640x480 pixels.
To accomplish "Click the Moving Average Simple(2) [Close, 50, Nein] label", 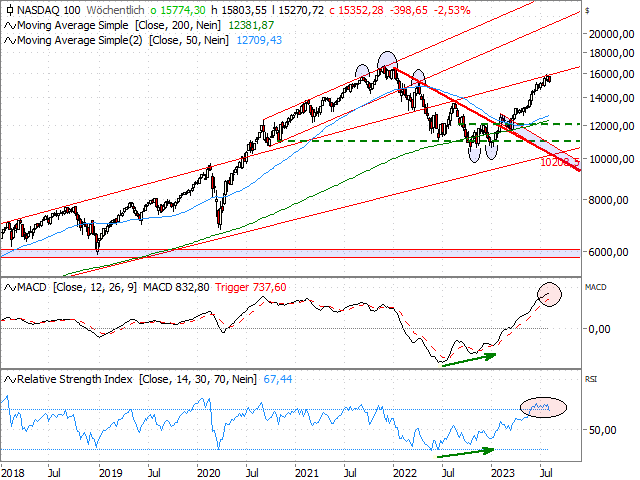I will click(123, 40).
